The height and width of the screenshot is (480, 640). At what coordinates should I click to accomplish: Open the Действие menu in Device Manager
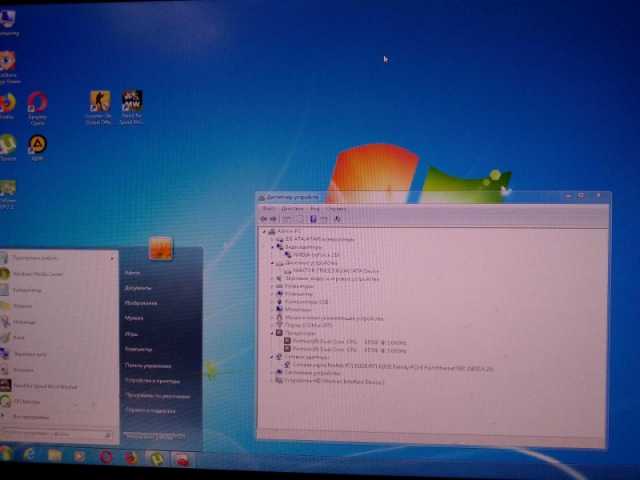292,209
